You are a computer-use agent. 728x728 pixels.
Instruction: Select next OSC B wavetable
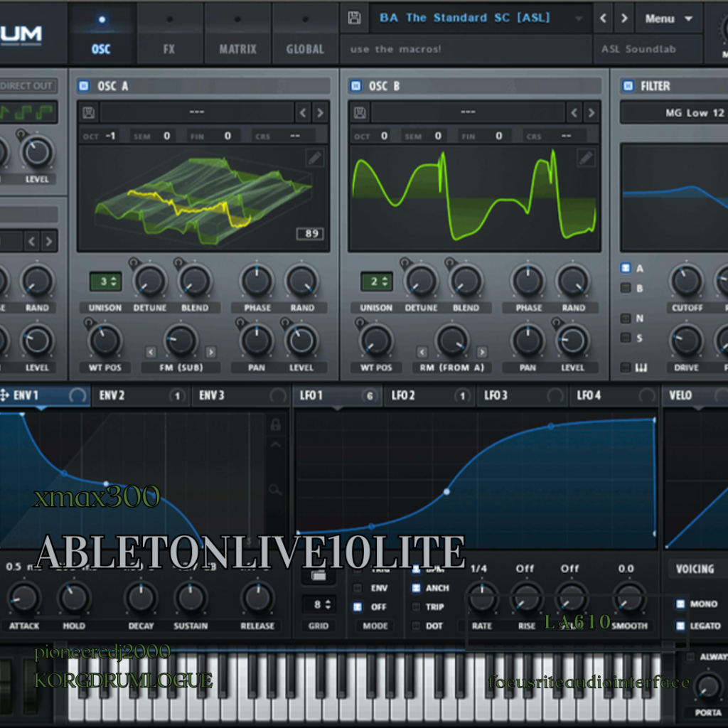[x=591, y=112]
